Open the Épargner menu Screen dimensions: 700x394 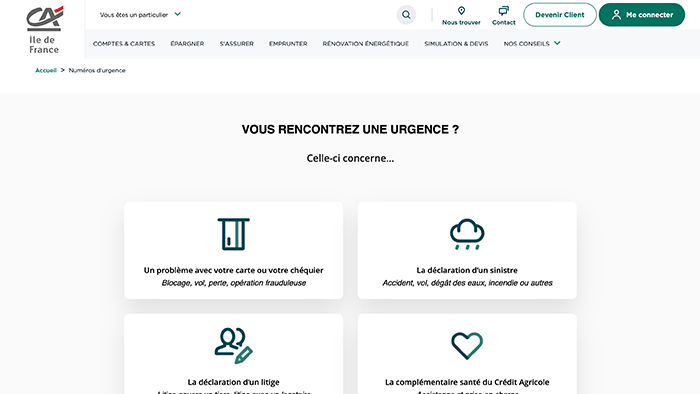pyautogui.click(x=187, y=44)
